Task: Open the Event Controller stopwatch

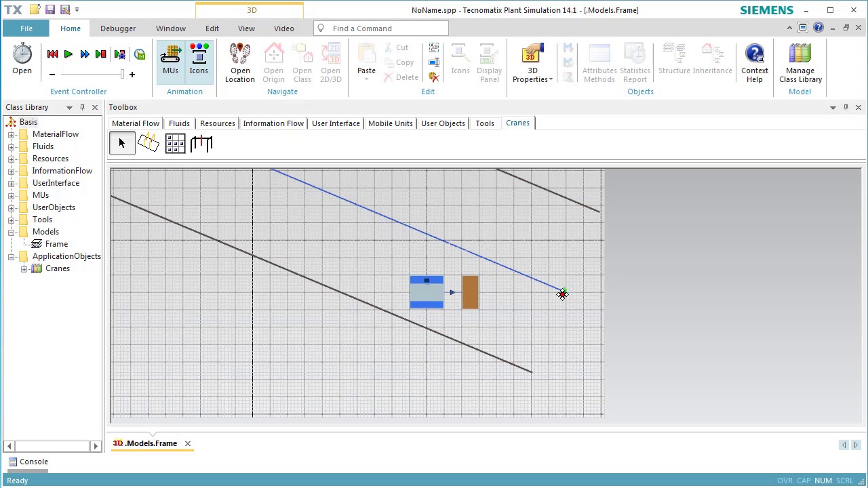Action: (22, 60)
